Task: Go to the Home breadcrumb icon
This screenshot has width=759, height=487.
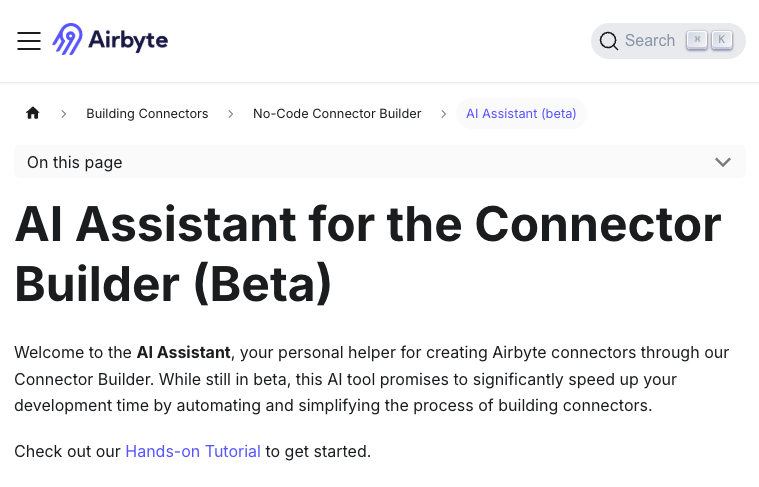Action: pos(33,113)
